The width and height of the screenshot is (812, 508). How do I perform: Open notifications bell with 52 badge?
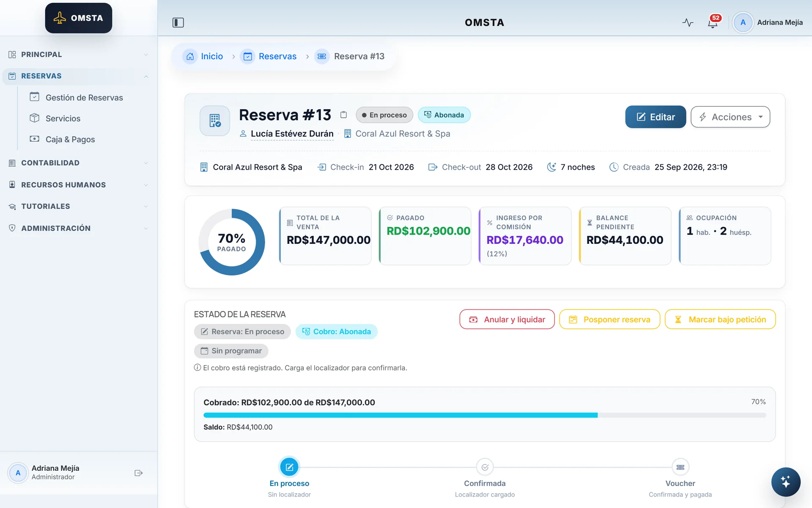(x=713, y=22)
